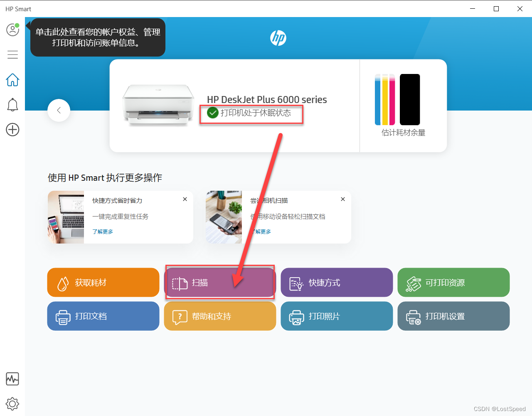Close the 相机扫描 card
This screenshot has width=532, height=416.
click(343, 199)
